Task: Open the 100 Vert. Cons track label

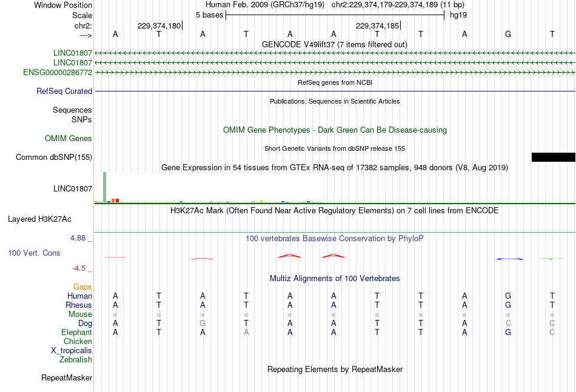Action: 34,253
